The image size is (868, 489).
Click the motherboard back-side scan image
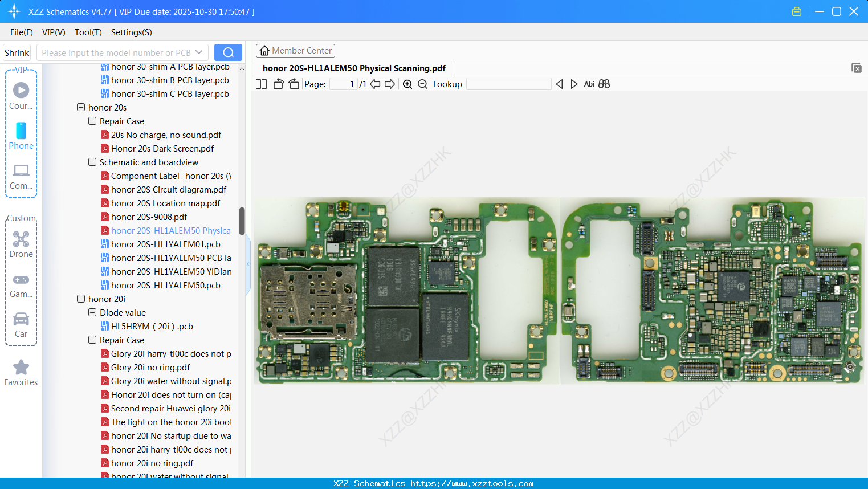[x=712, y=291]
